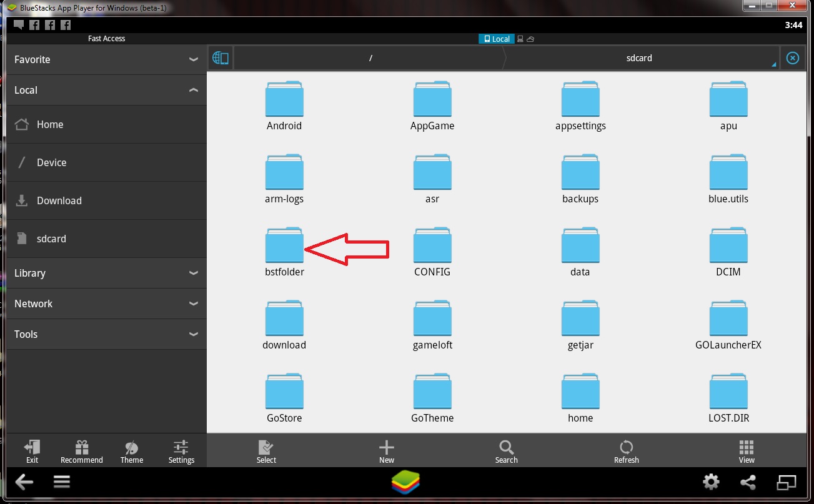Viewport: 814px width, 504px height.
Task: Open the first Facebook notification
Action: (x=34, y=25)
